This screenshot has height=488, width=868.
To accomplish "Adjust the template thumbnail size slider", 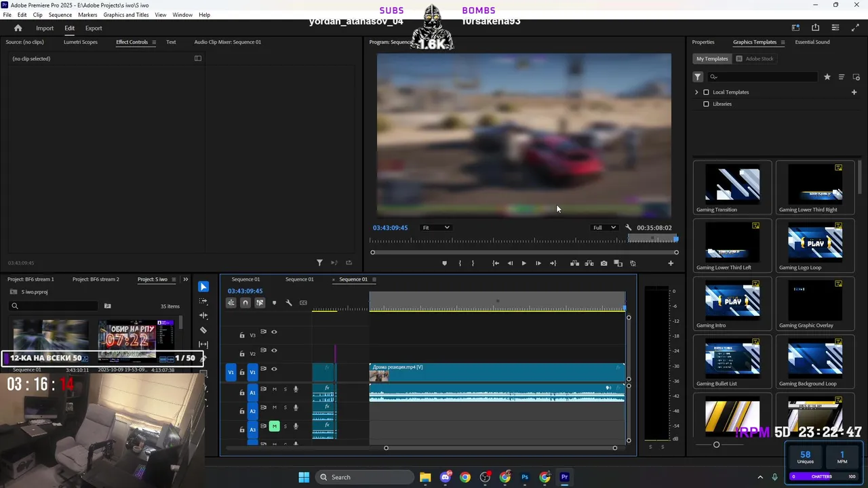I will pyautogui.click(x=717, y=445).
